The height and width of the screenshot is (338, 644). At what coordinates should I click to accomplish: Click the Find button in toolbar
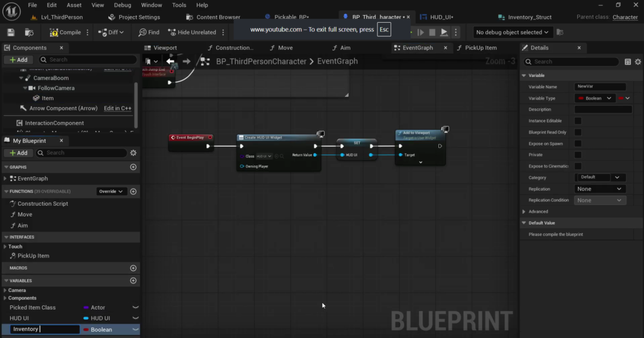[148, 32]
